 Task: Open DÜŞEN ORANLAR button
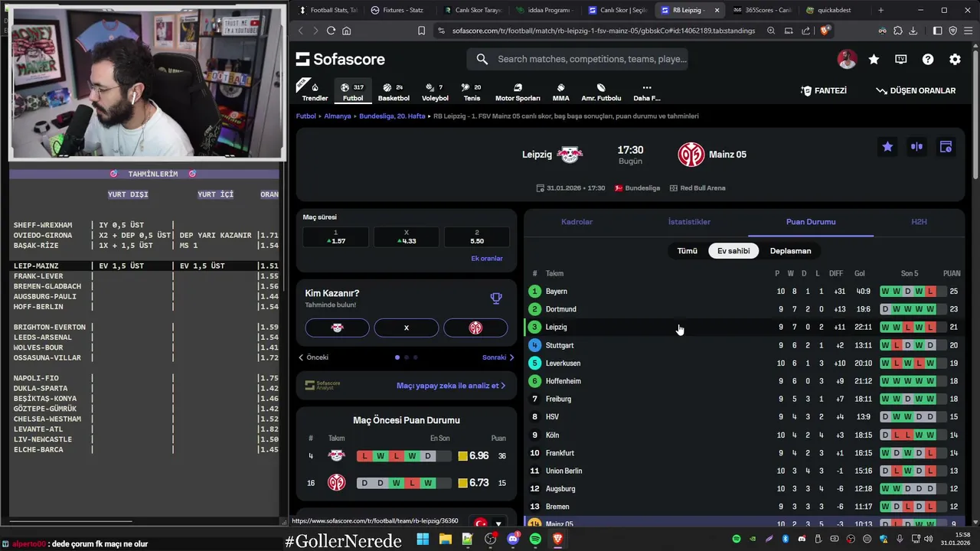pyautogui.click(x=916, y=90)
